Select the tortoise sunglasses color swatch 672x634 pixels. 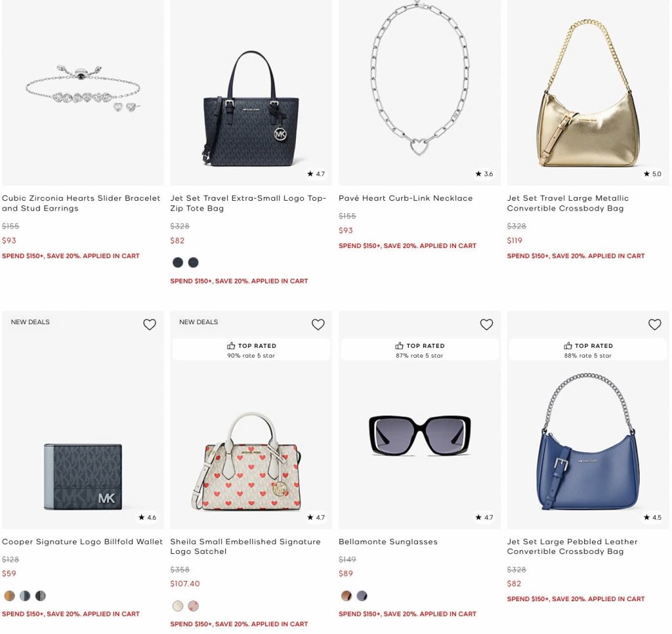pos(346,595)
